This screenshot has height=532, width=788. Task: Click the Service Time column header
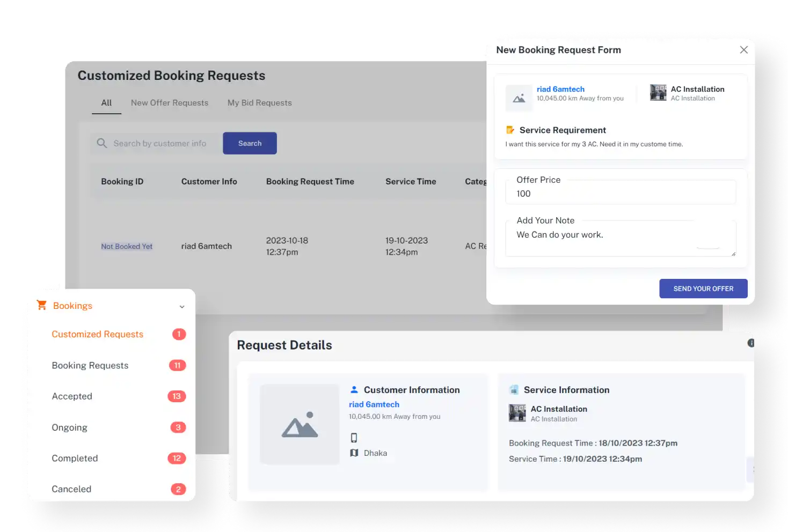click(x=411, y=182)
